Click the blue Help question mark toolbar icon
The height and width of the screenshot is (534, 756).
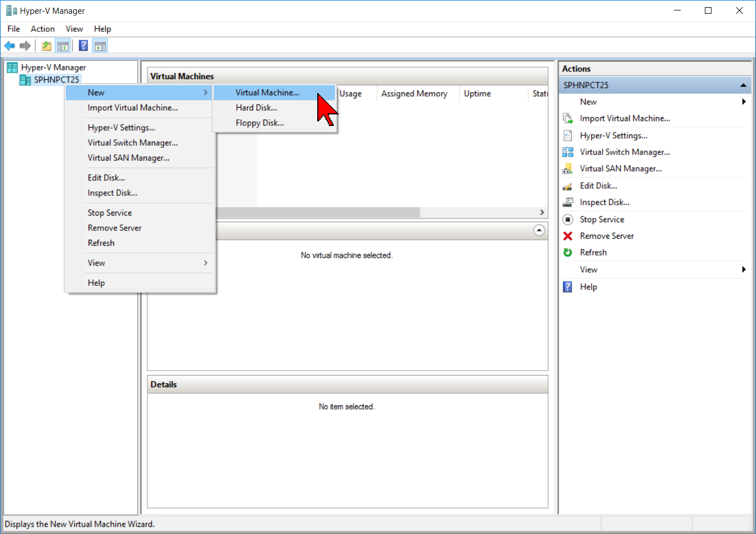83,46
